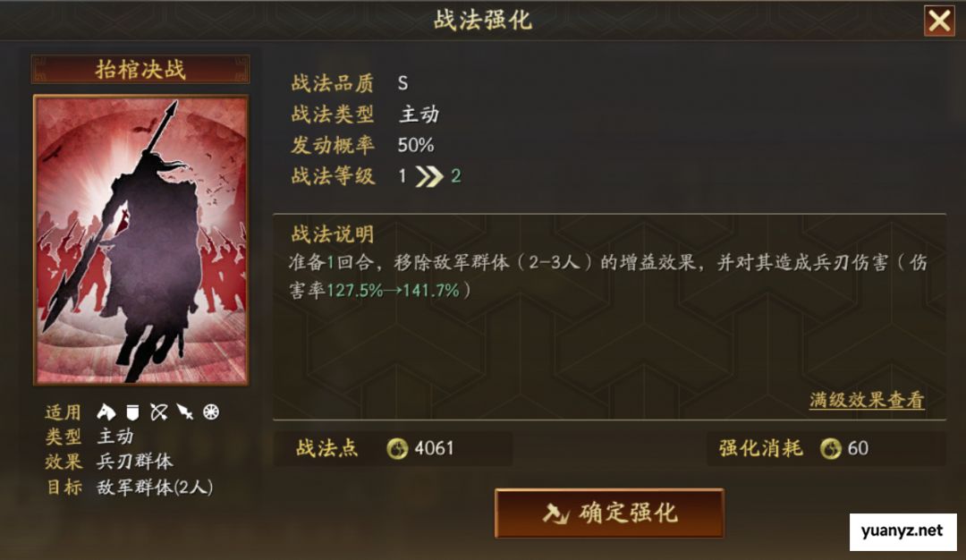Click the shield troop type icon

tap(132, 412)
